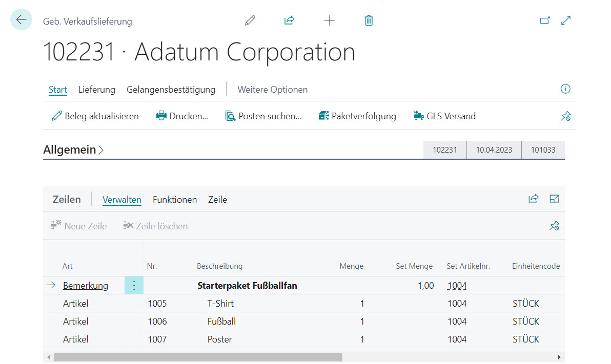This screenshot has width=611, height=364.
Task: Open the Zeile menu in lines section
Action: 217,200
